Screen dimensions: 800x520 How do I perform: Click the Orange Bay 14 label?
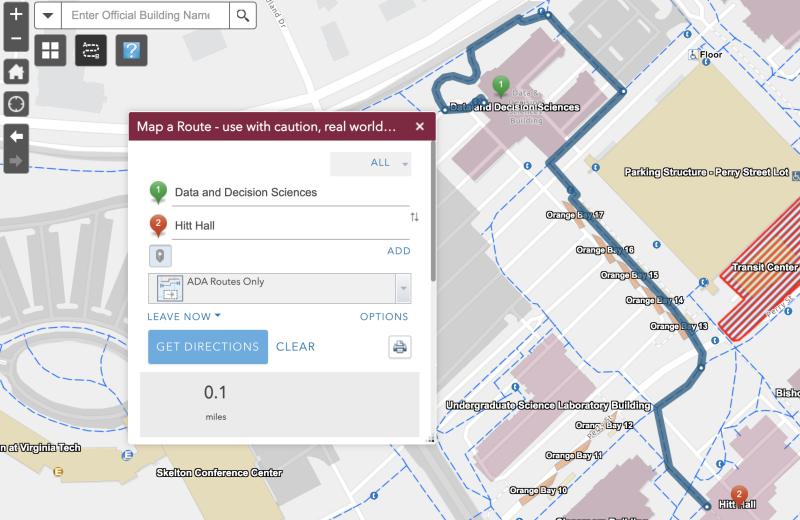pos(655,300)
